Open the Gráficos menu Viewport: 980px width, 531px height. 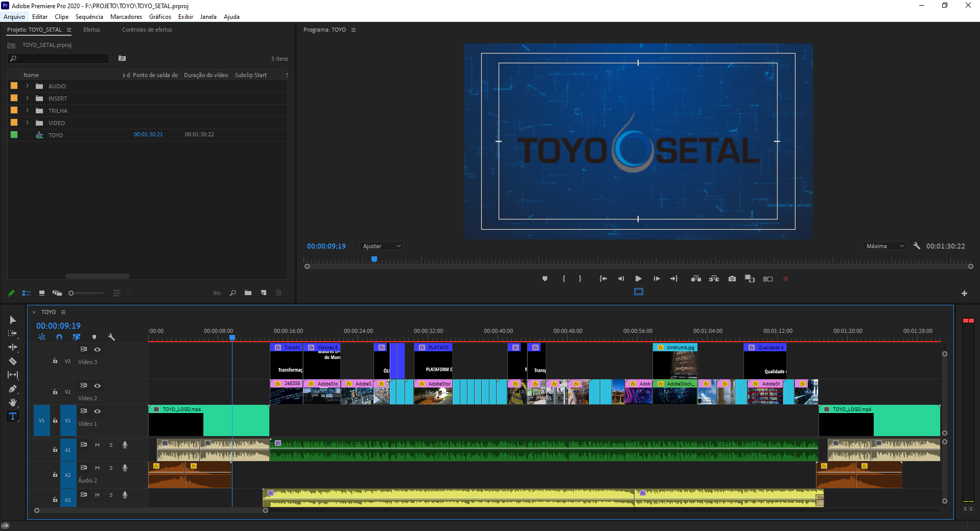[x=160, y=17]
